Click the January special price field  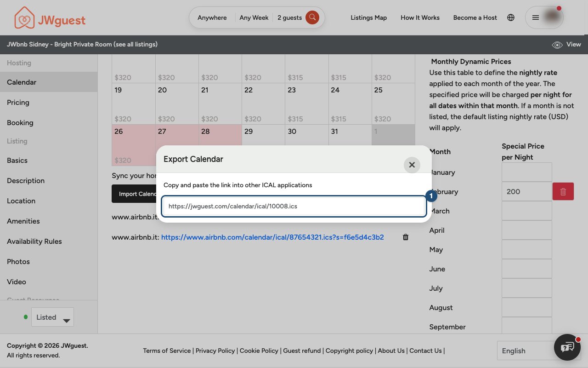(x=526, y=172)
